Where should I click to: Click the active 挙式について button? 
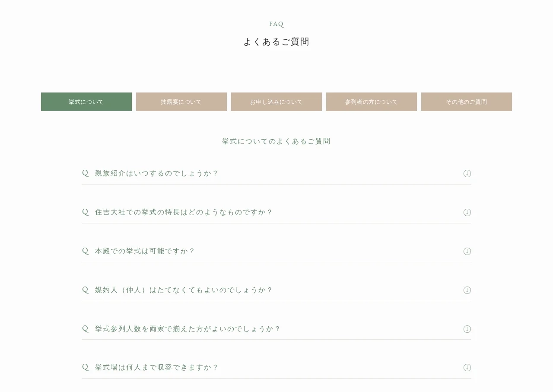86,102
